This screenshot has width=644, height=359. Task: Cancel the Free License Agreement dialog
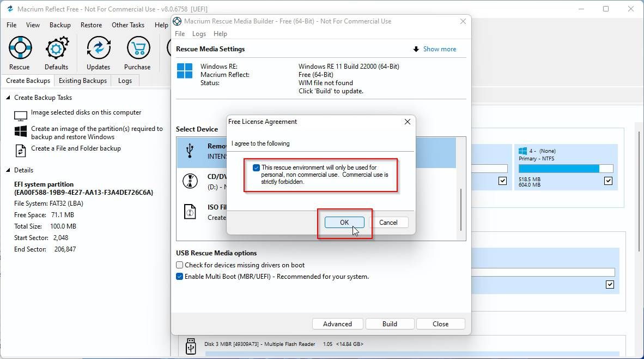point(388,223)
